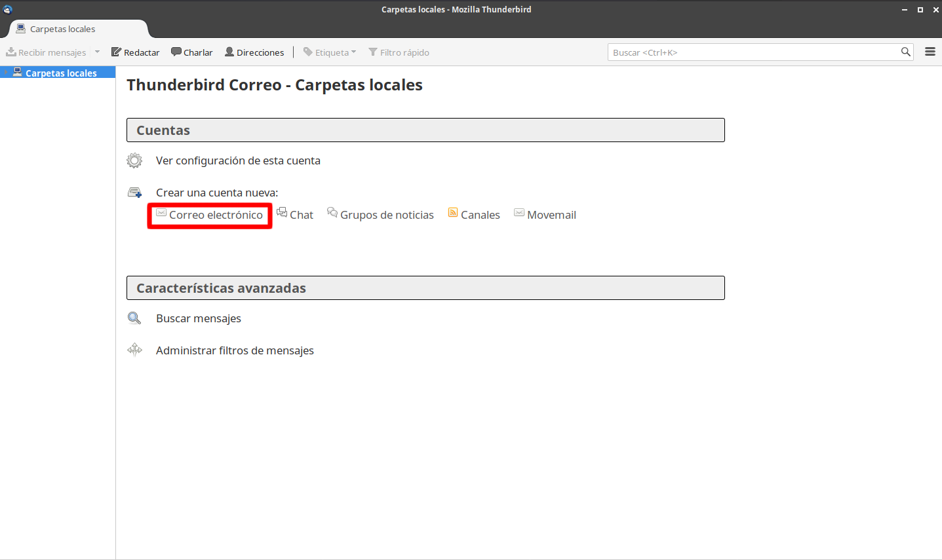This screenshot has width=942, height=560.
Task: Select the Carpetas locales tab
Action: [79, 29]
